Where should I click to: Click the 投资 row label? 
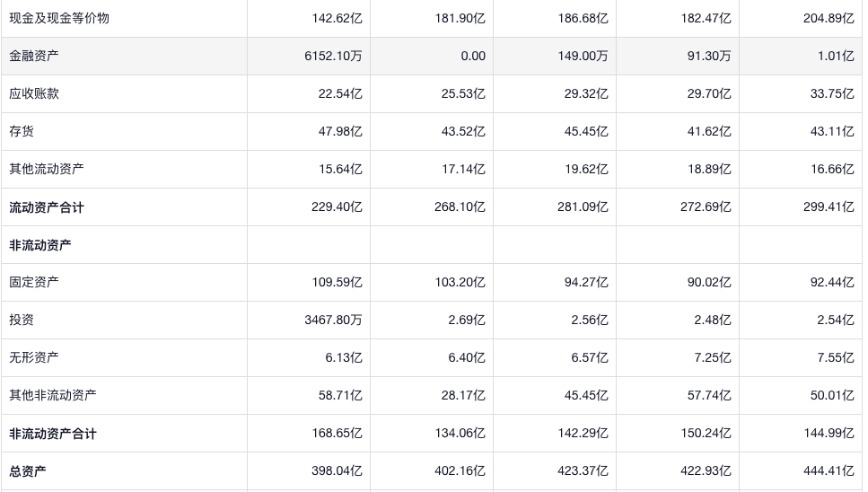22,320
